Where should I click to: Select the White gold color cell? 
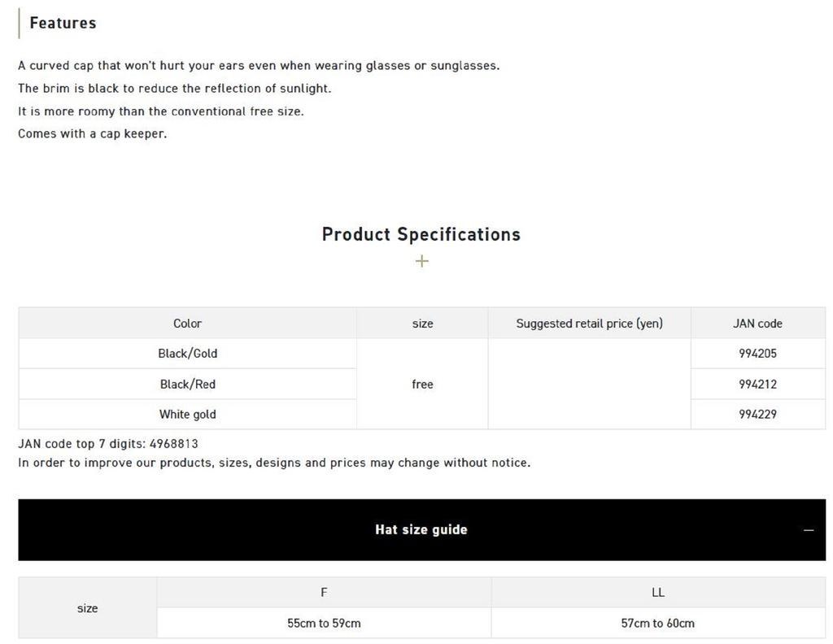pos(187,414)
